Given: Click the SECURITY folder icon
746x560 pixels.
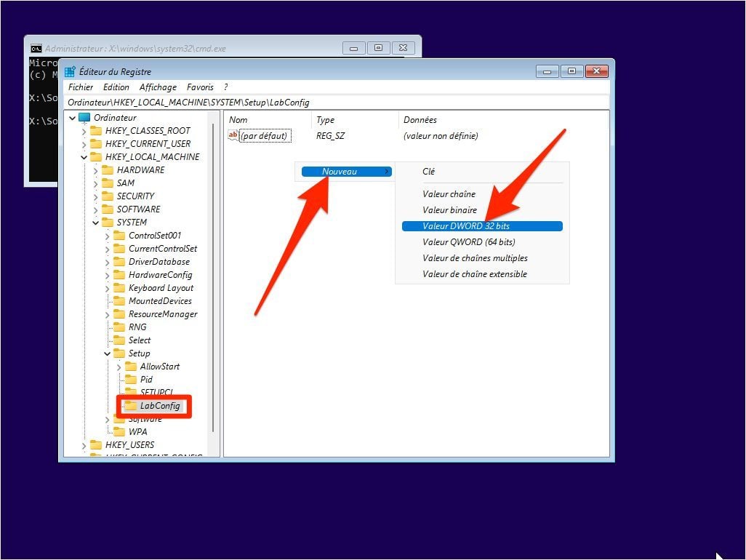Looking at the screenshot, I should click(x=108, y=196).
